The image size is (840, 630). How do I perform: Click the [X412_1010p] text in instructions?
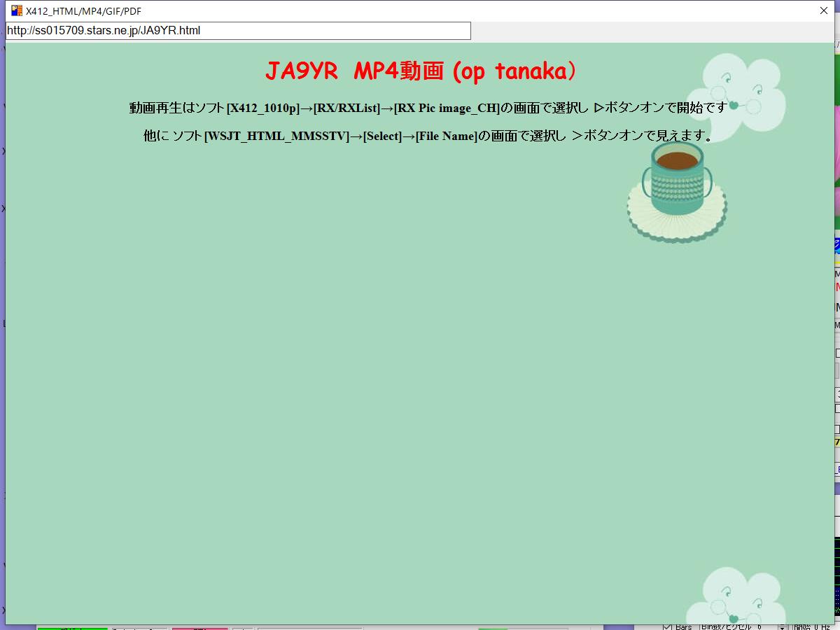(x=263, y=108)
